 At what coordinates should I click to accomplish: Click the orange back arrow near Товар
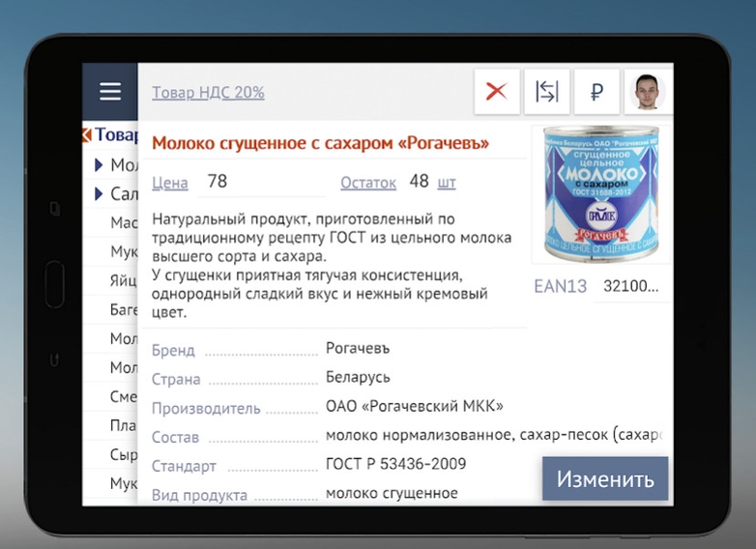(x=87, y=135)
